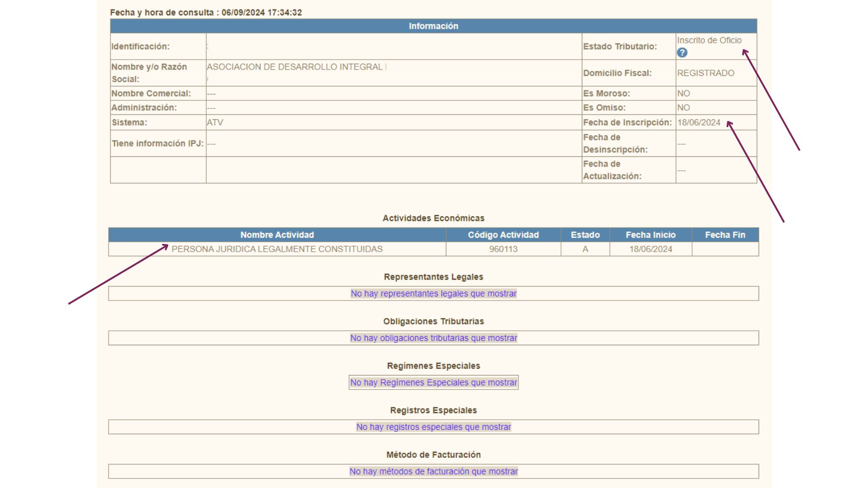Click 'No hay Regímenes Especiales que mostrar'
This screenshot has width=868, height=488.
(433, 383)
